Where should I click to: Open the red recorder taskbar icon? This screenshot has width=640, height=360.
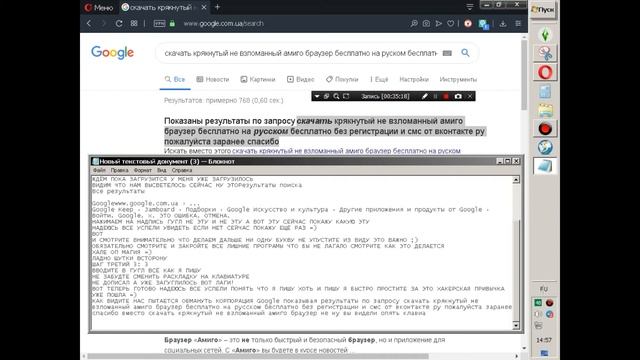click(545, 129)
